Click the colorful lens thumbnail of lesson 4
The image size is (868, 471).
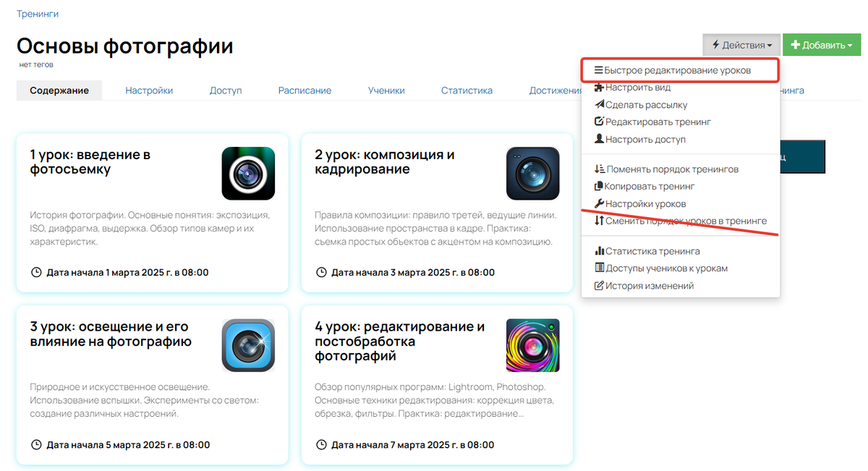point(533,345)
